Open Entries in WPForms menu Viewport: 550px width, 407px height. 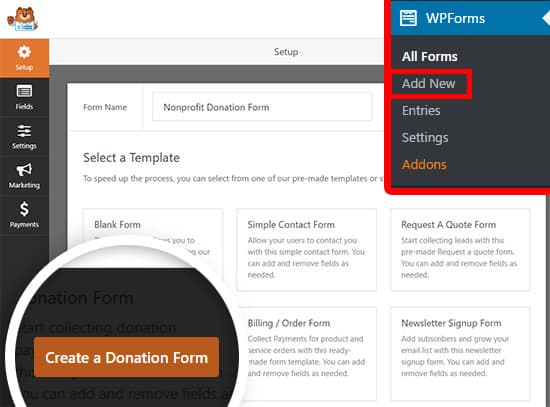[421, 111]
